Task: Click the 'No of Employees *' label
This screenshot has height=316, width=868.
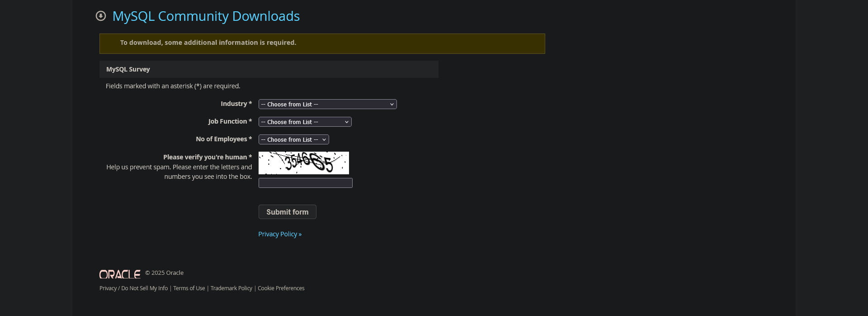Action: (x=224, y=139)
